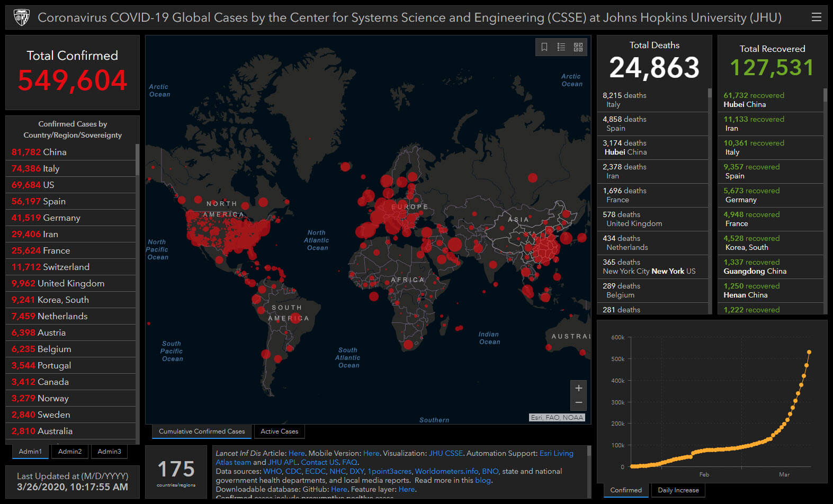Zoom out on the map
This screenshot has width=833, height=504.
pos(578,403)
